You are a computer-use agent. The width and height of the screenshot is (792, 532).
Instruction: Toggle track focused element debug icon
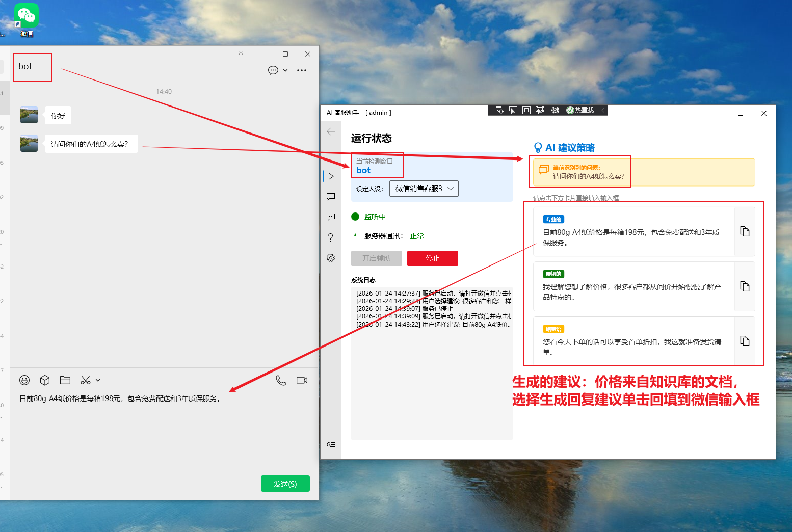pos(540,110)
